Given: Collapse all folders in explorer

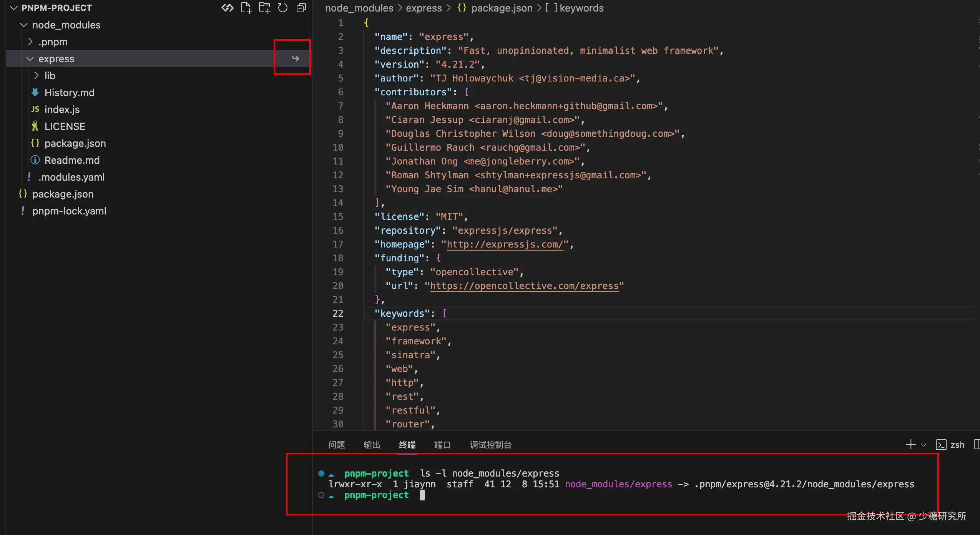Looking at the screenshot, I should pos(301,8).
